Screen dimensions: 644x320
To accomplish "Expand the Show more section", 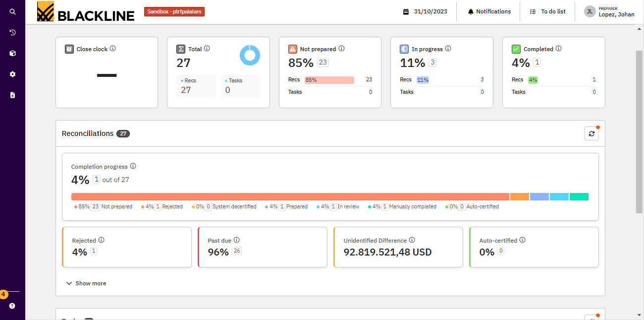I will (x=86, y=283).
